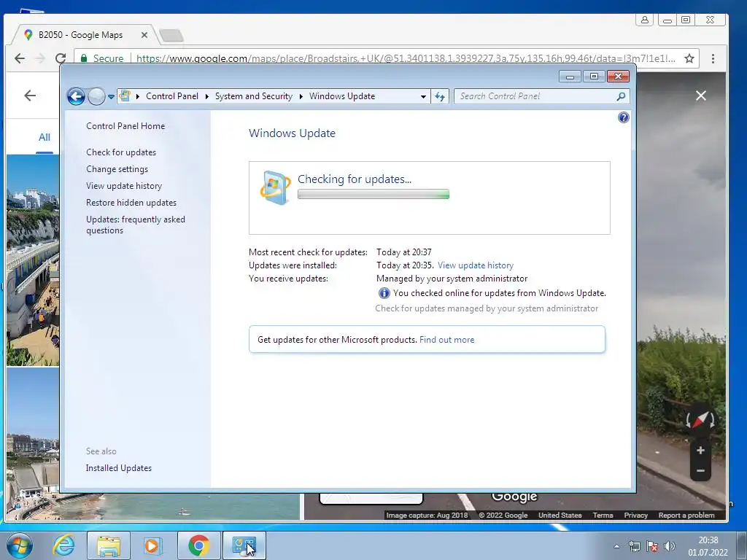Expand the arrow after Control Panel breadcrumb
This screenshot has height=560, width=747.
pyautogui.click(x=206, y=96)
